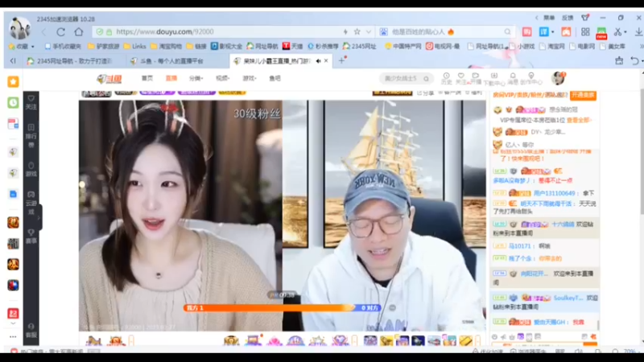The image size is (644, 362).
Task: Open a new tab with plus button
Action: (341, 61)
